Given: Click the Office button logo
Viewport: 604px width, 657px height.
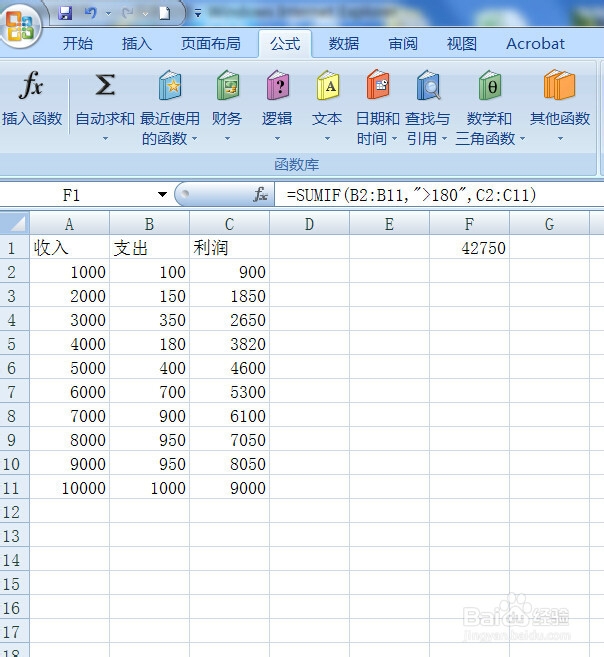Looking at the screenshot, I should pyautogui.click(x=20, y=24).
